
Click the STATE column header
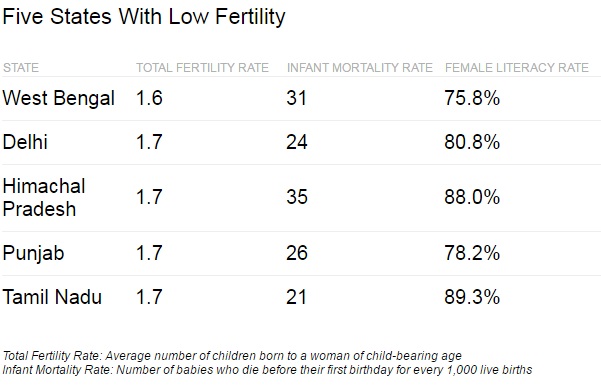coord(21,68)
